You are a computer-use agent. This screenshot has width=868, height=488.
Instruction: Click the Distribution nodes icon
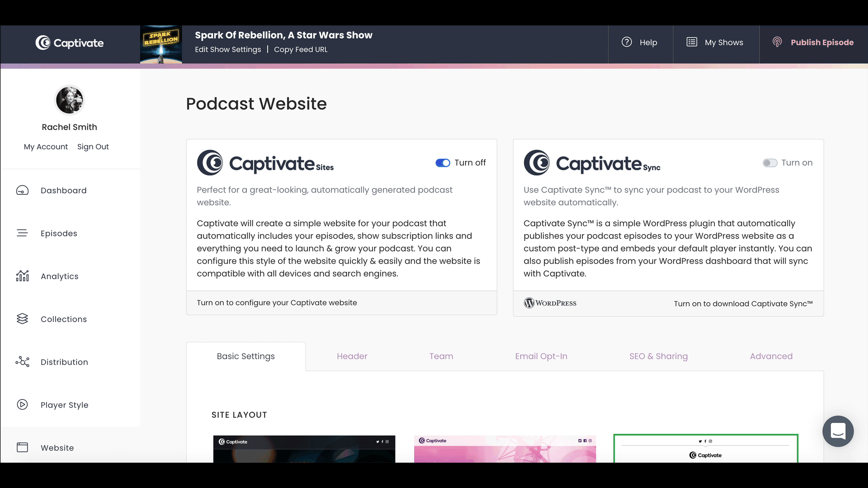click(x=22, y=362)
